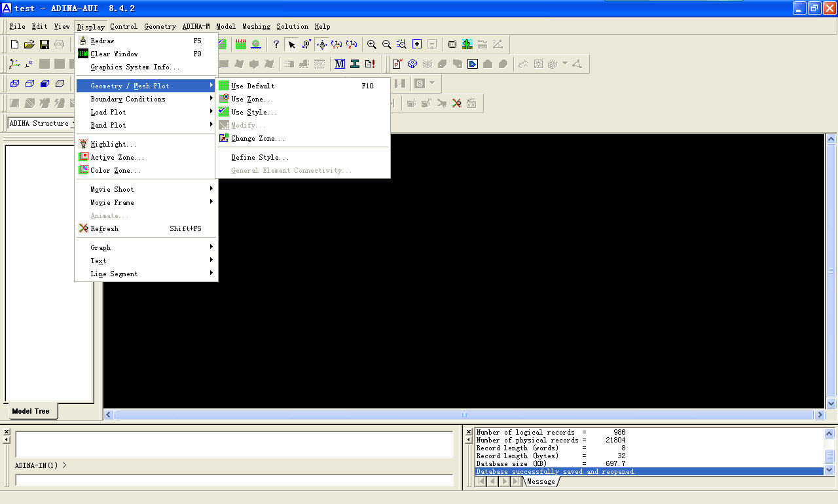Click the blue wireframe box icon
838x504 pixels.
pos(14,84)
